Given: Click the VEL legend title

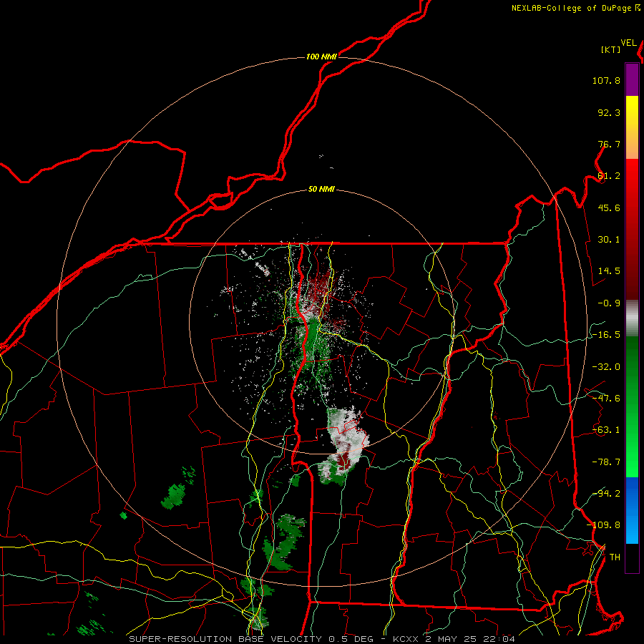Looking at the screenshot, I should pyautogui.click(x=628, y=43).
